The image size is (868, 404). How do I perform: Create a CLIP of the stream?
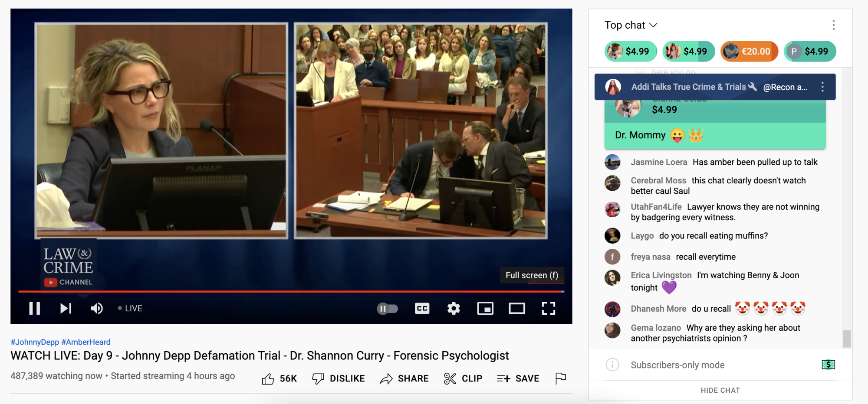pyautogui.click(x=463, y=378)
